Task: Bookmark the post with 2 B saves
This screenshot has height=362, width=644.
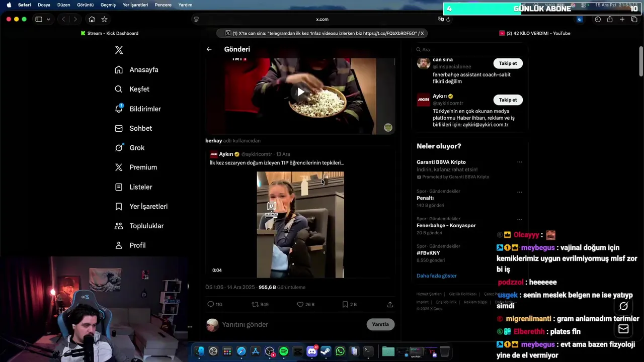Action: click(x=349, y=304)
